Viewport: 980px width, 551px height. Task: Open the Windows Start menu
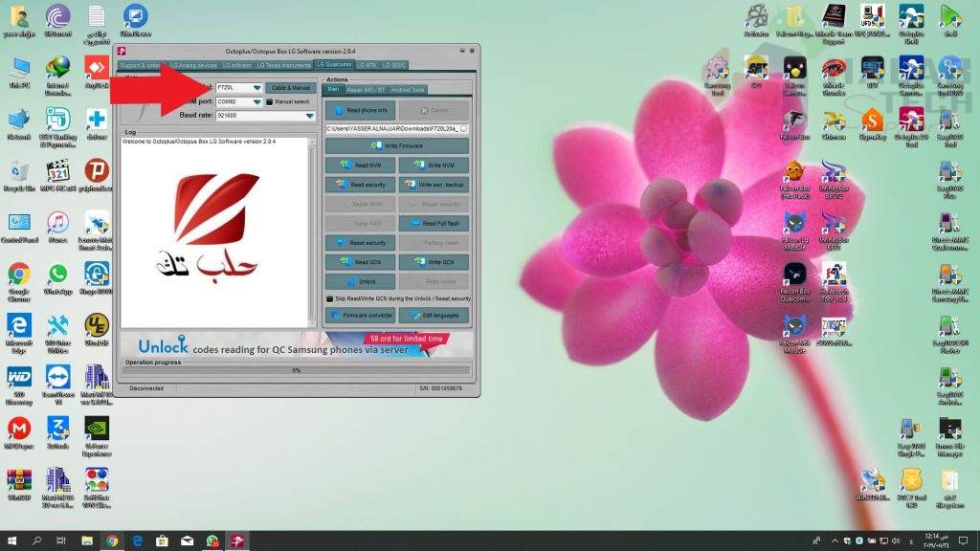coord(11,540)
